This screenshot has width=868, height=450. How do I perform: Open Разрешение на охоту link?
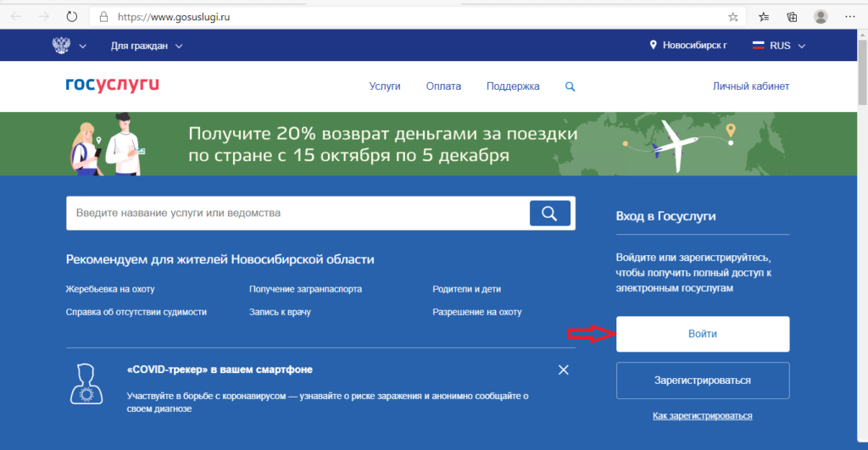tap(477, 312)
